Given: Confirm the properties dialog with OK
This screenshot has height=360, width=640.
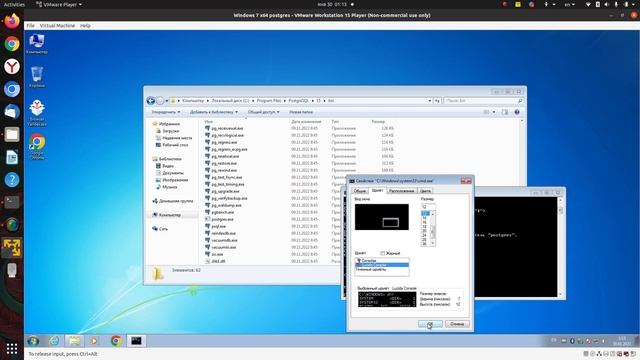Looking at the screenshot, I should (x=430, y=324).
